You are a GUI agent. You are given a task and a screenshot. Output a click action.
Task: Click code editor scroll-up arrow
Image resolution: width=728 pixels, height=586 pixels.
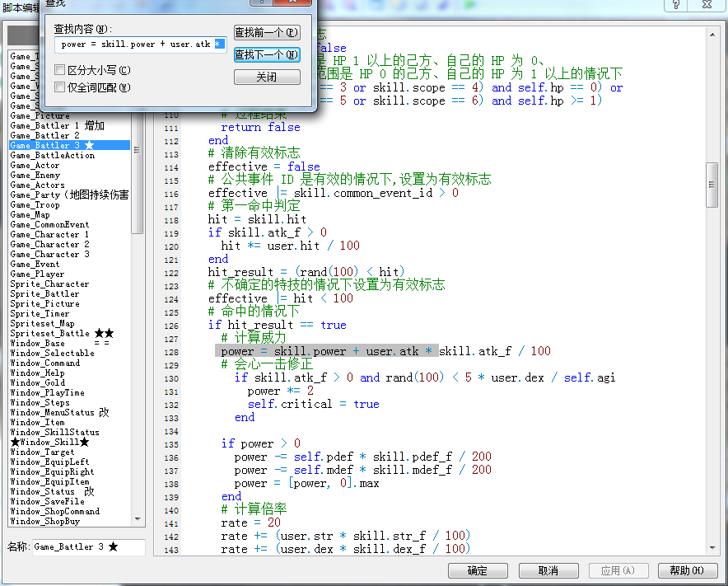click(712, 35)
